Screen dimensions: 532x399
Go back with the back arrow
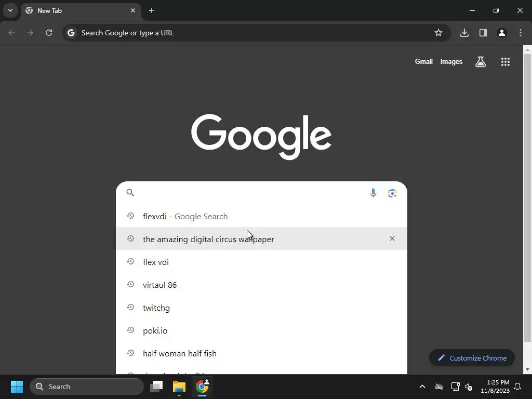11,33
